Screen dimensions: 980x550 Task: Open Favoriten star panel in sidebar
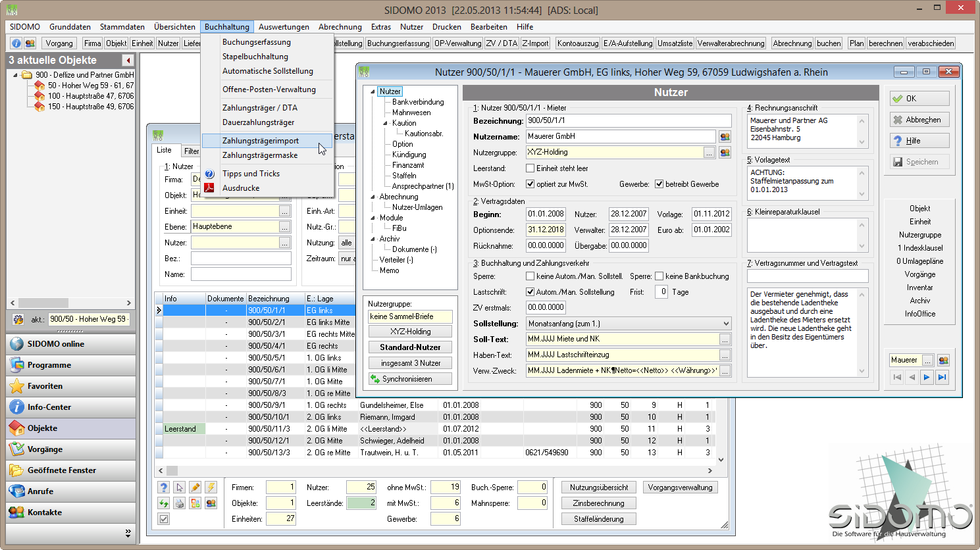(71, 386)
